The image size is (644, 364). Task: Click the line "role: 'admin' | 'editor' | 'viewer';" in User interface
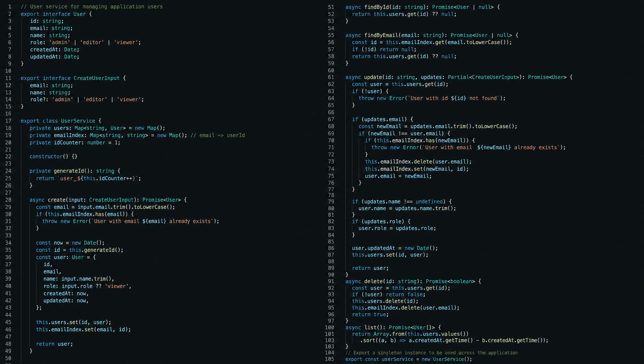pyautogui.click(x=86, y=42)
